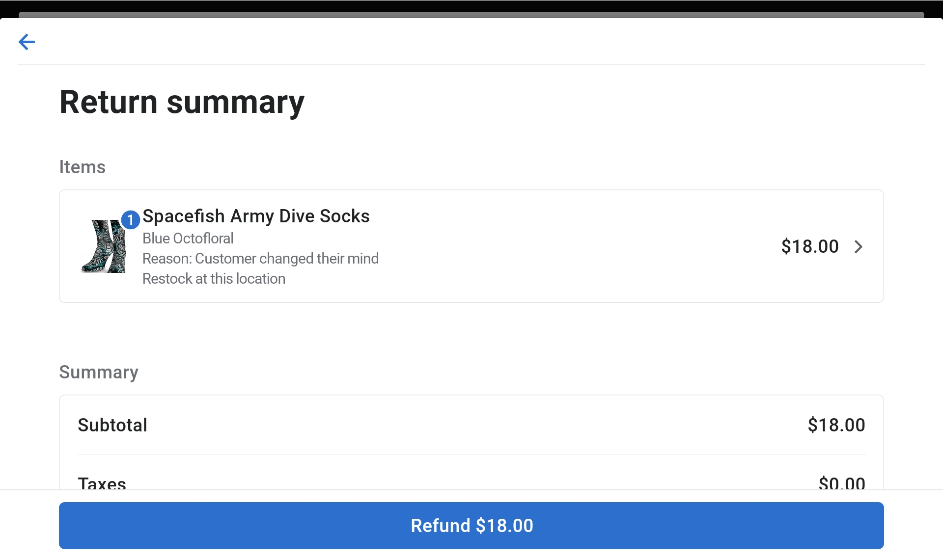Click the Items section heading

click(x=82, y=167)
